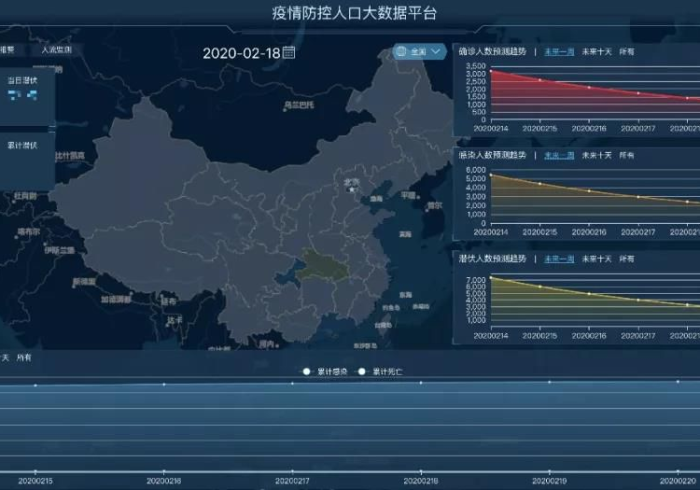700x490 pixels.
Task: Click the 潜伏人数预测趋势 chart title
Action: pyautogui.click(x=492, y=259)
